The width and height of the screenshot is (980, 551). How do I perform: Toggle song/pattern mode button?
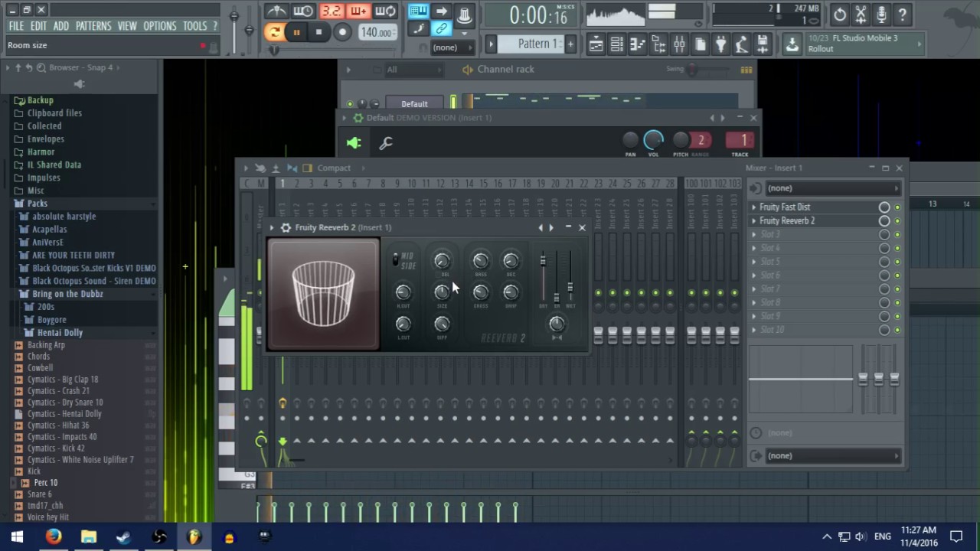click(x=273, y=32)
